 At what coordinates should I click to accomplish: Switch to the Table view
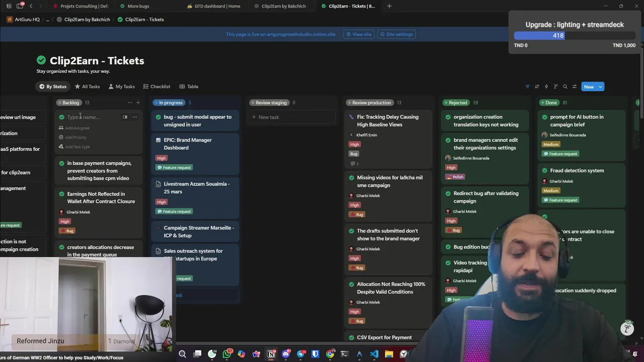pos(189,86)
